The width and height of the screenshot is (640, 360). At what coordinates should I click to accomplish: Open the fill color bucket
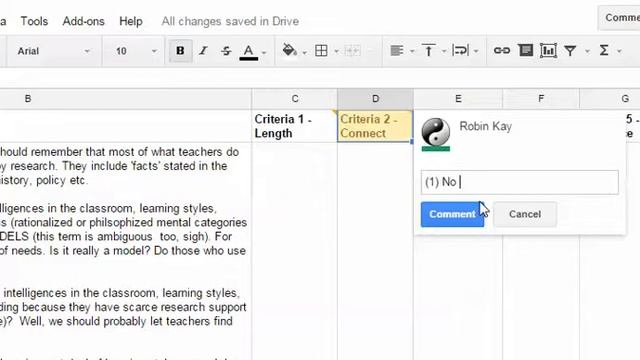pos(289,50)
